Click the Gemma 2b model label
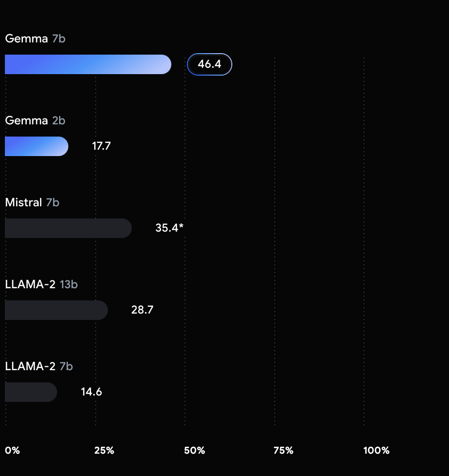Screen dimensions: 449x476 (x=35, y=120)
